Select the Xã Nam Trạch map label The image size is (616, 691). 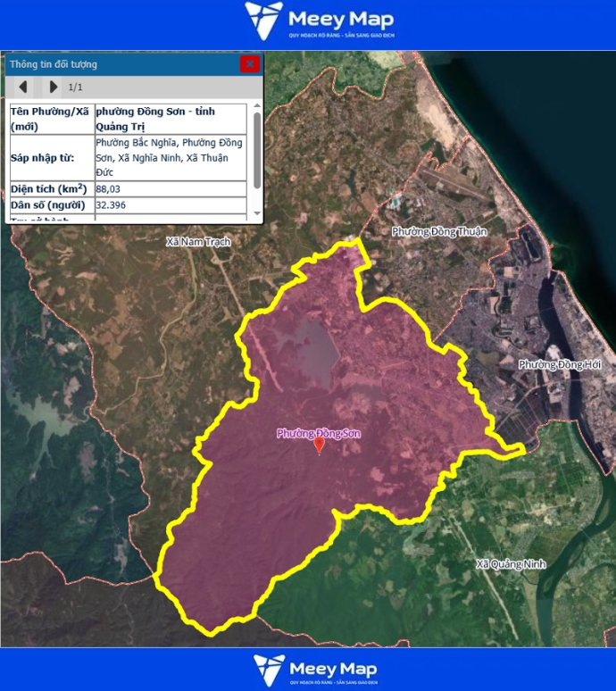pyautogui.click(x=198, y=242)
